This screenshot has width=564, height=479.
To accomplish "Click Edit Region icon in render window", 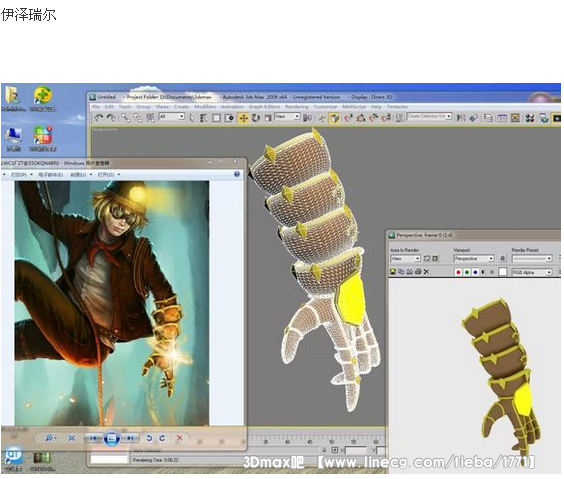I will pos(427,259).
